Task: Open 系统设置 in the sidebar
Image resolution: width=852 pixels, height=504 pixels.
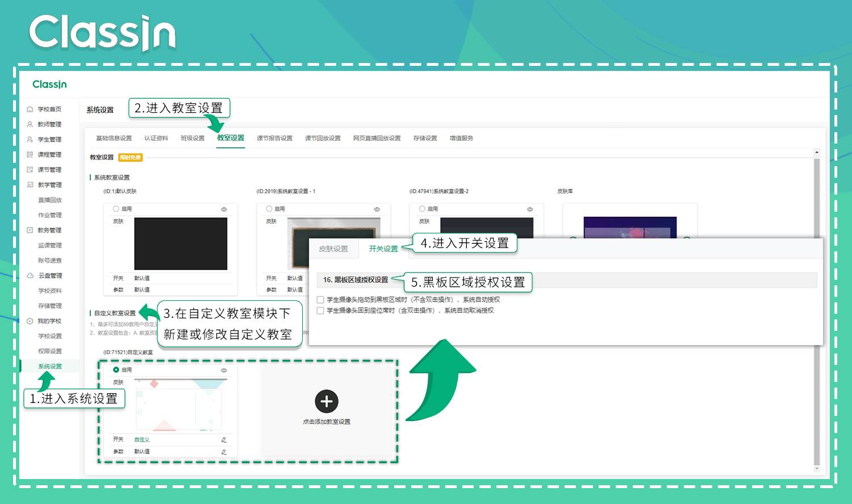Action: pos(49,366)
